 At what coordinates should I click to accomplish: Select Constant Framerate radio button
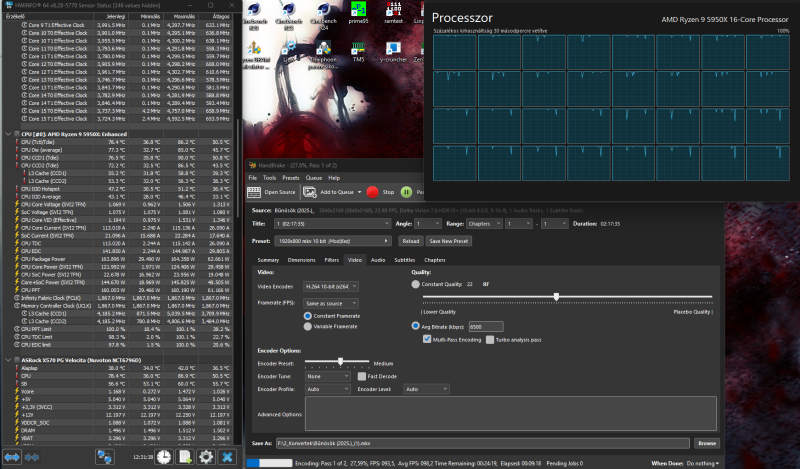308,316
